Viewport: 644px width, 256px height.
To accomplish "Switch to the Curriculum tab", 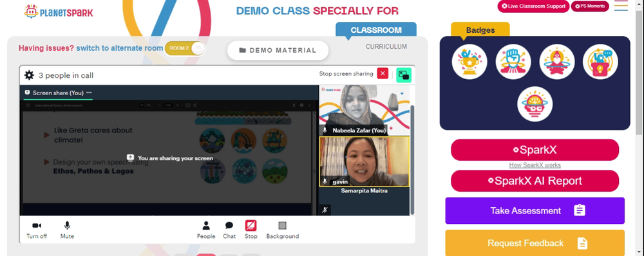I will pyautogui.click(x=386, y=47).
